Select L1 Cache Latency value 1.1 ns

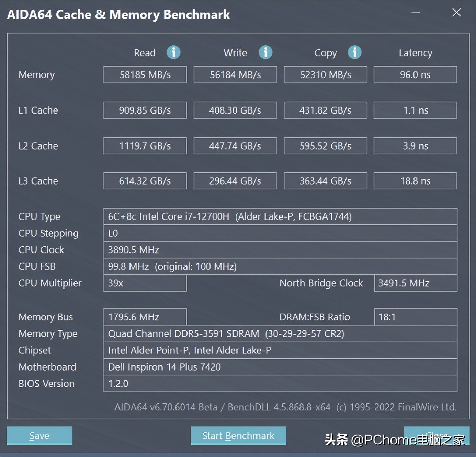coord(415,110)
